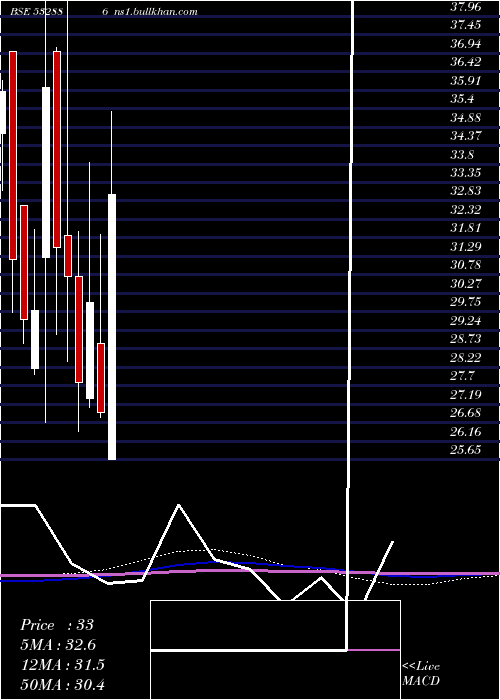The height and width of the screenshot is (700, 500).
Task: Select the 34.88 price axis label
Action: pyautogui.click(x=466, y=118)
